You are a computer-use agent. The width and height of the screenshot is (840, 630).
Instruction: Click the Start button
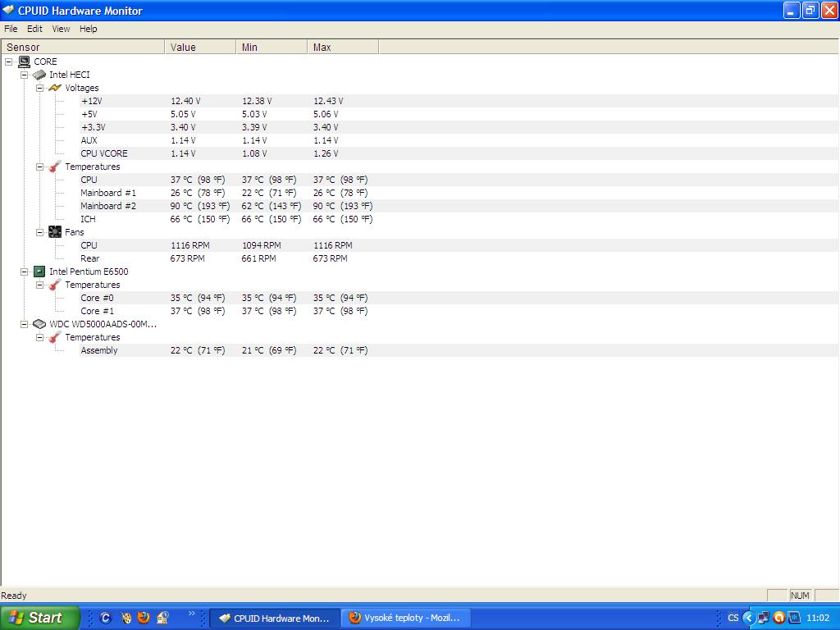coord(39,618)
